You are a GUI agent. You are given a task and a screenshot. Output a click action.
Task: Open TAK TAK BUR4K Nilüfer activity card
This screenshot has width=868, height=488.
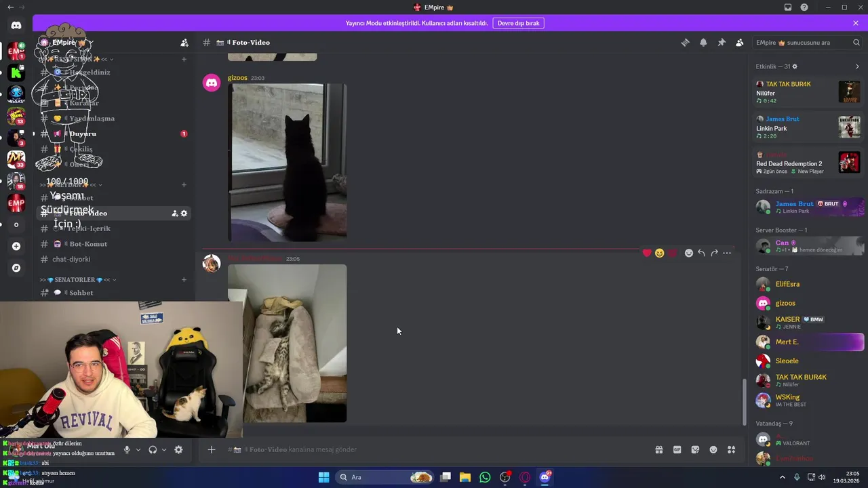(x=808, y=92)
